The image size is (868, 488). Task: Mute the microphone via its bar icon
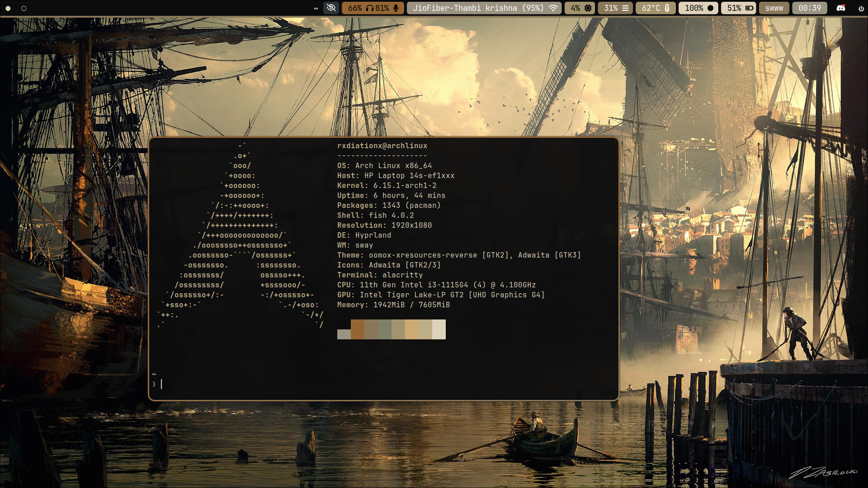[x=396, y=8]
